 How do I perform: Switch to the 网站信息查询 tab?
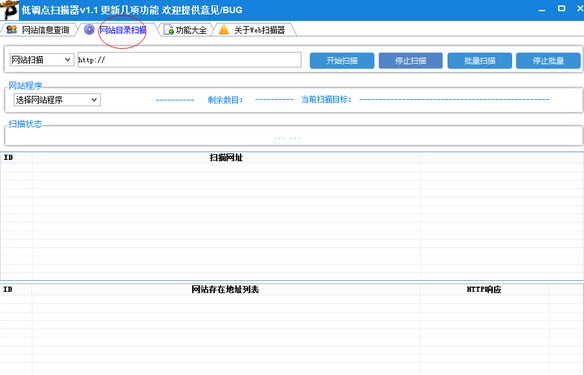(x=39, y=30)
